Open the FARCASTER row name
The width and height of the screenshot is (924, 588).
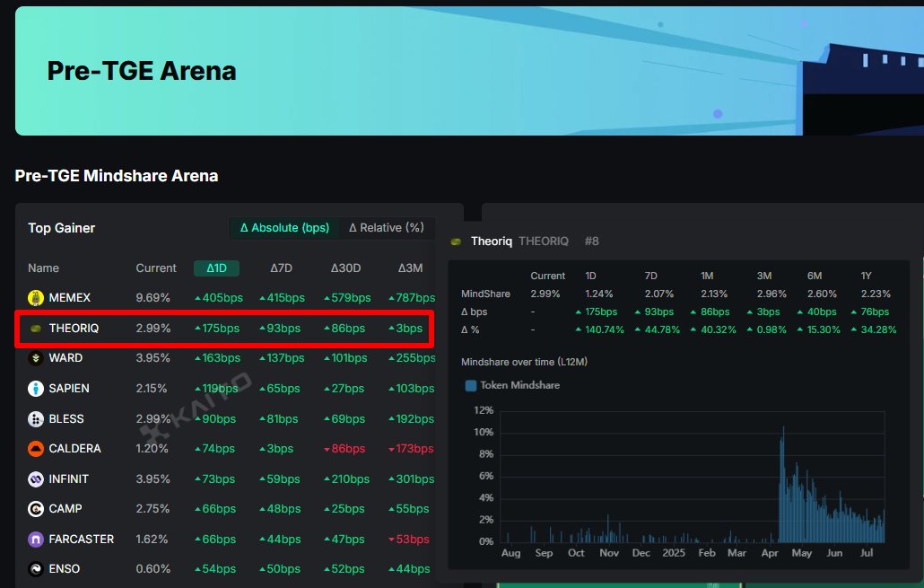point(82,540)
